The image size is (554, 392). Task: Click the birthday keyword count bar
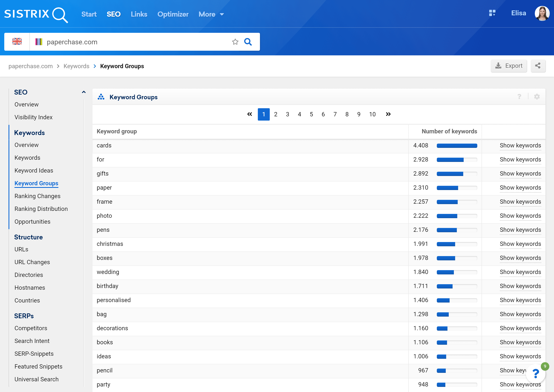(457, 286)
